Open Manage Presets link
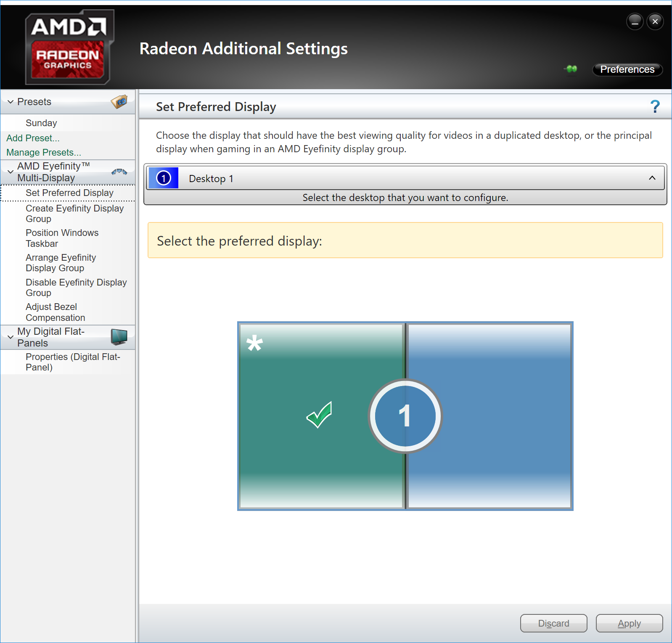Viewport: 672px width, 643px height. (44, 152)
